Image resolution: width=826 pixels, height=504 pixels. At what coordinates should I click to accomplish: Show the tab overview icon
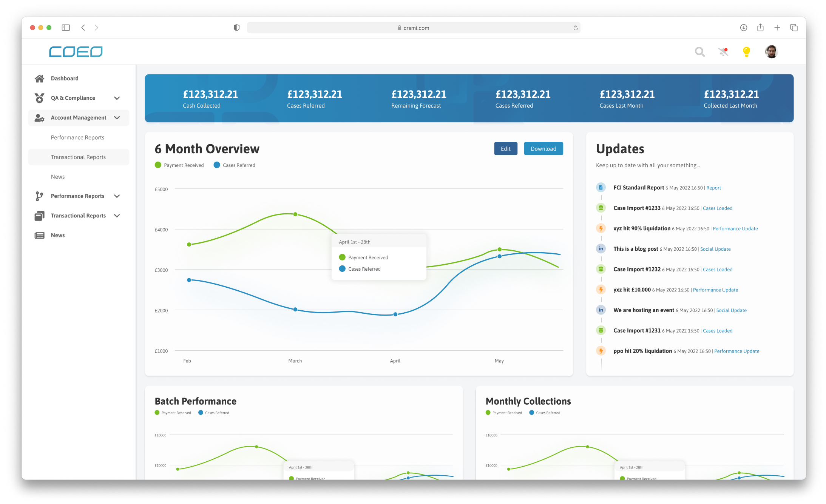[x=794, y=28]
